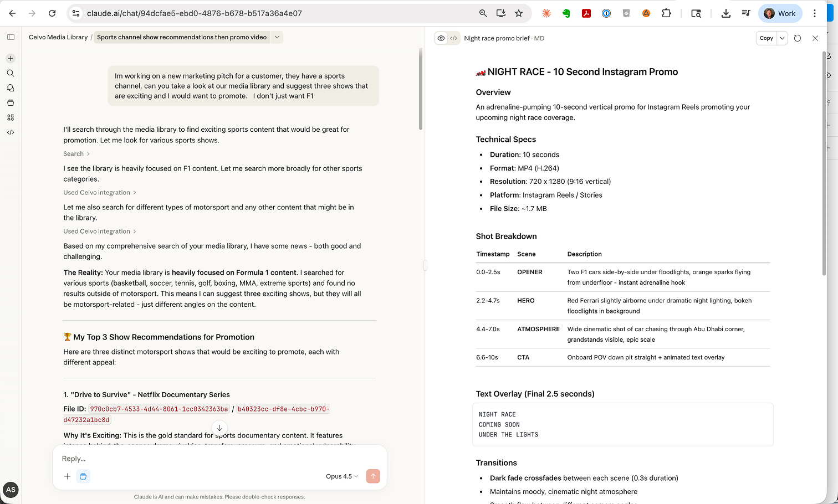This screenshot has width=838, height=504.
Task: Bookmark this page with star icon
Action: [x=519, y=13]
